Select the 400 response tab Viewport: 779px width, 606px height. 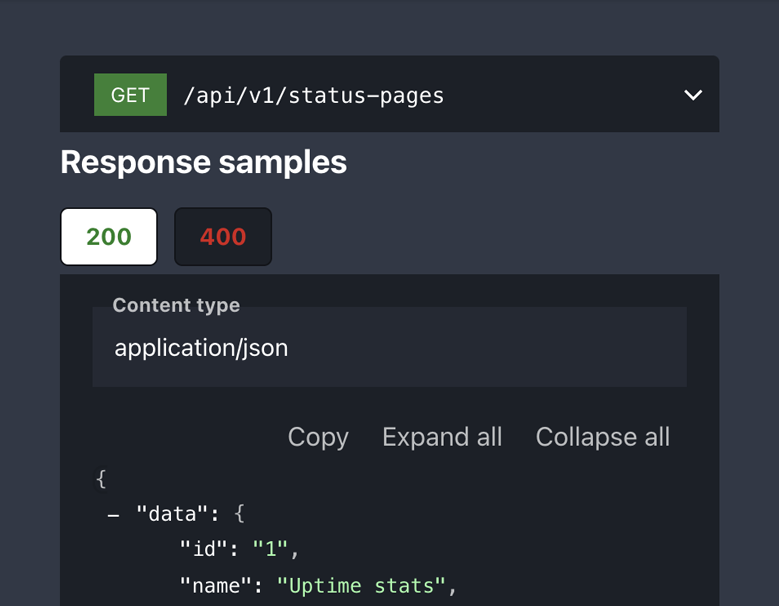pos(223,237)
